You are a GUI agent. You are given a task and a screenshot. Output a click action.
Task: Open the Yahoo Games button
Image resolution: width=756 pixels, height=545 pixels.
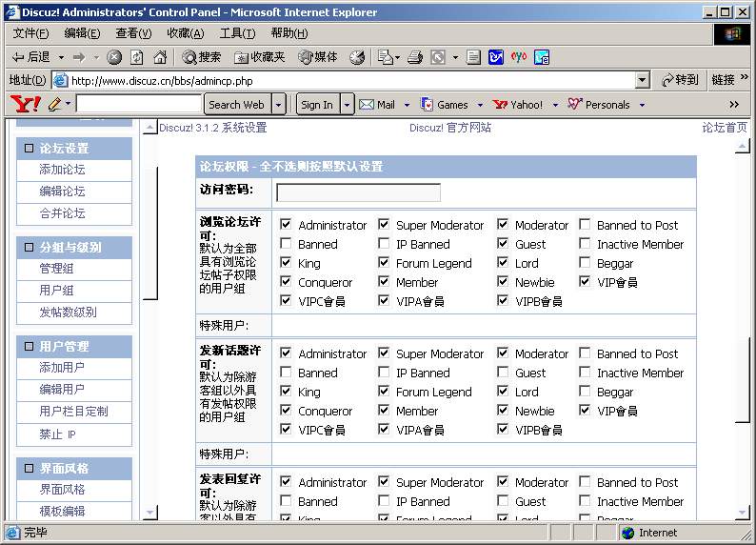tap(444, 105)
